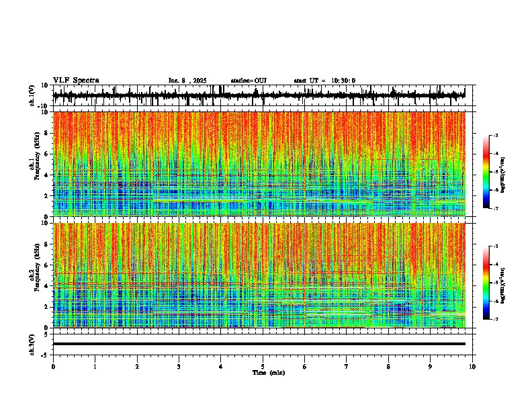Viewport: 532px width, 411px height.
Task: Click the ch.1 color scale log(PSD) units label
Action: click(x=502, y=175)
